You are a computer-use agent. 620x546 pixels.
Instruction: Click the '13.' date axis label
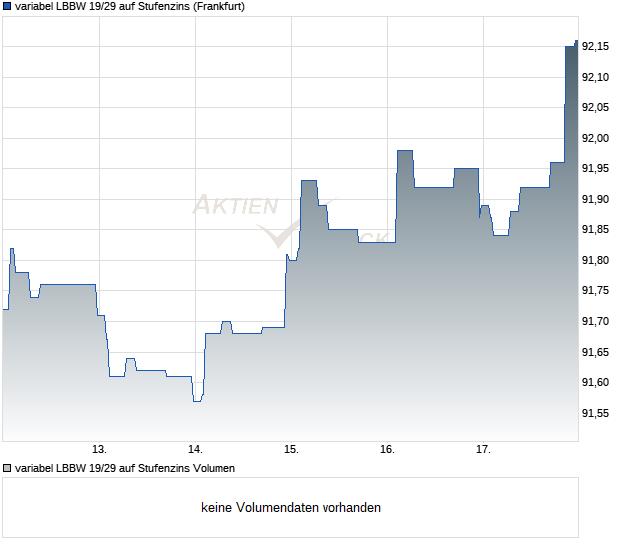99,450
